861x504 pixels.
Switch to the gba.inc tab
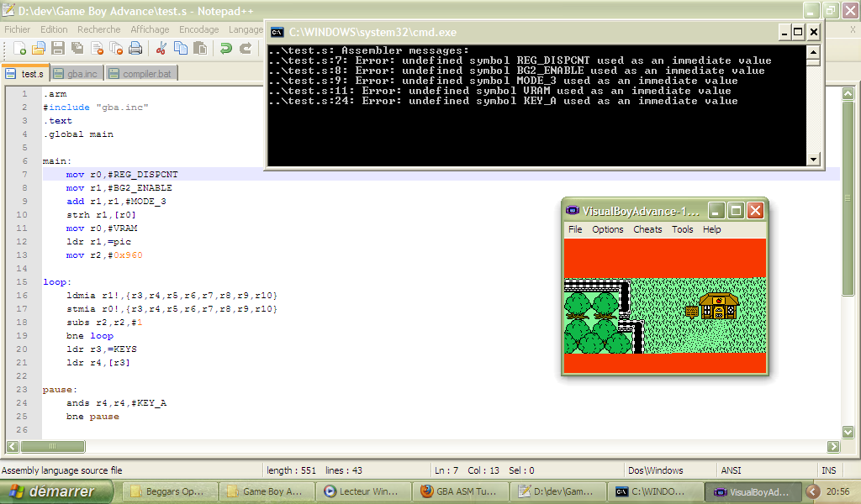(77, 74)
